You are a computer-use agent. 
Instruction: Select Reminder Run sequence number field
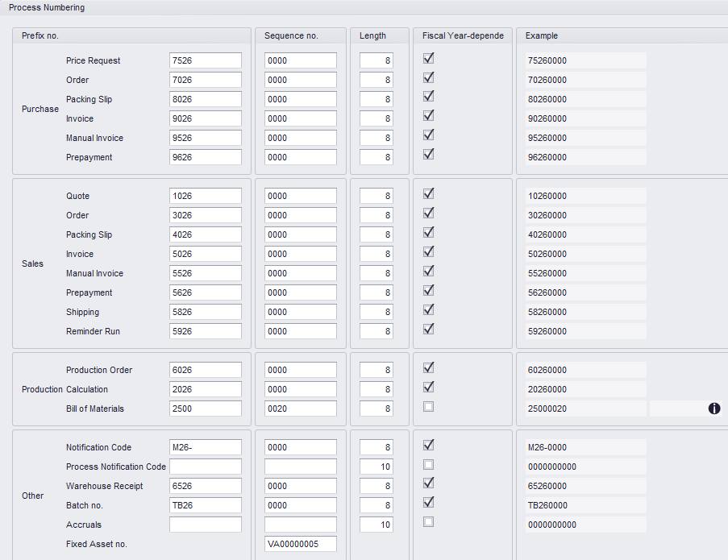click(300, 331)
